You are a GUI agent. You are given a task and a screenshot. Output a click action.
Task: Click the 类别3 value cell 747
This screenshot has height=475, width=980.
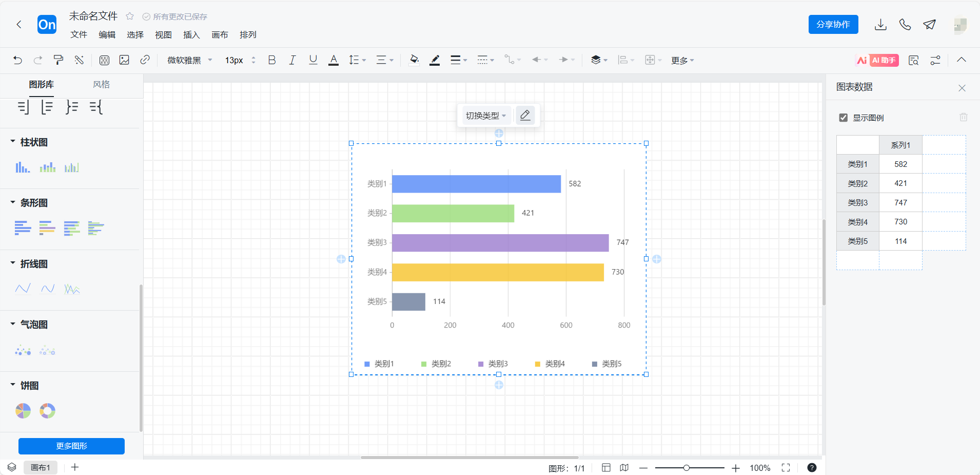point(900,202)
